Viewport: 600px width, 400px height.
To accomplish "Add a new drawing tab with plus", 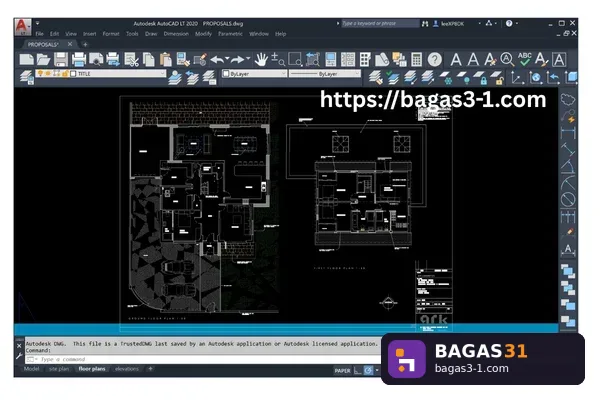I will pos(85,44).
